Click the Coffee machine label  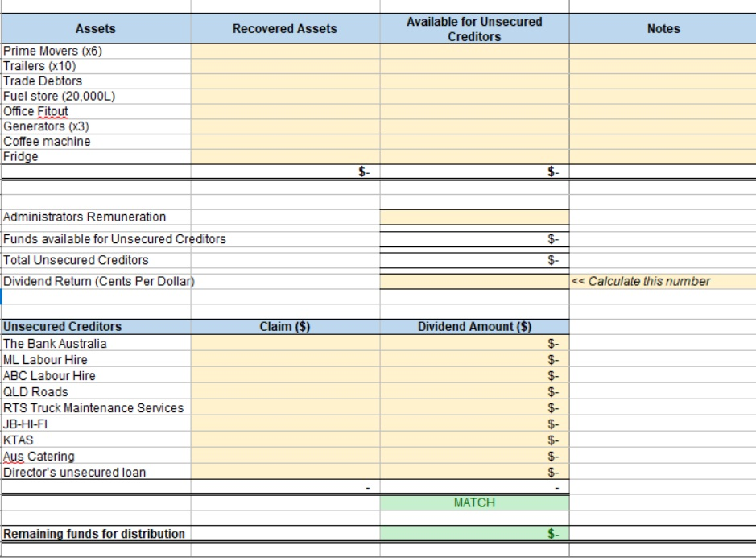coord(47,141)
